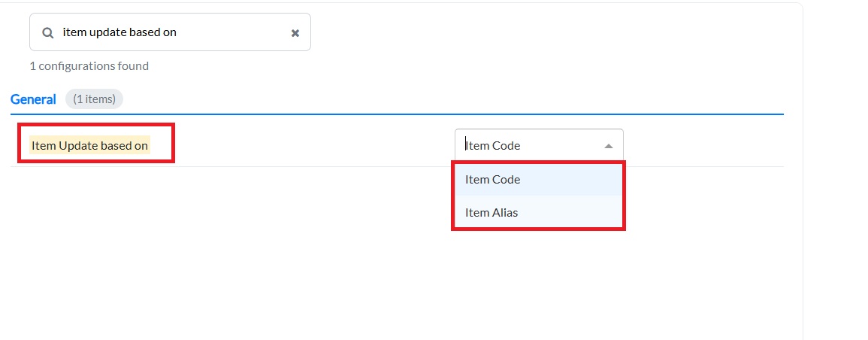Click the selected Item Code value in the combo box
Screen dimensions: 868x340
(494, 146)
